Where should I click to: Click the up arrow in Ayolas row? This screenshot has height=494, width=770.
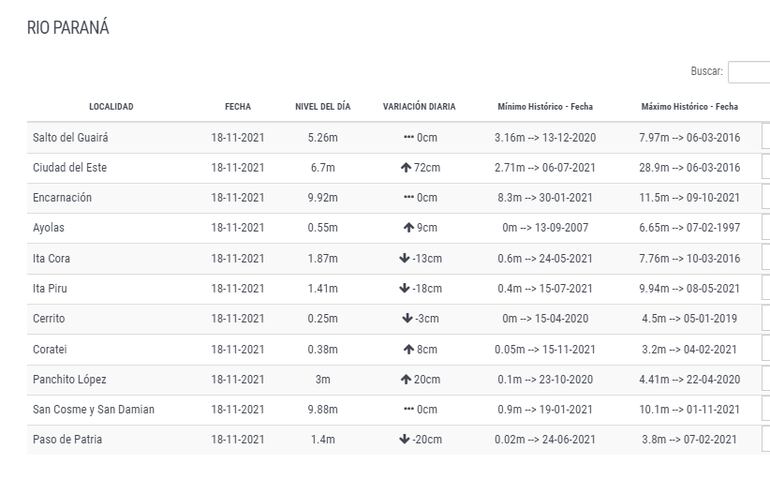pyautogui.click(x=408, y=228)
